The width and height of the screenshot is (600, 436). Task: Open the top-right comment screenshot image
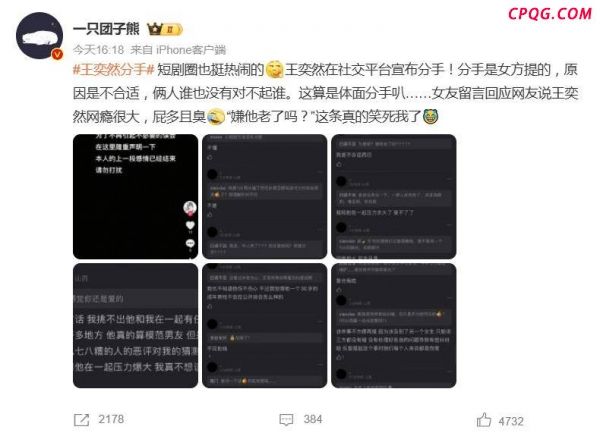click(x=394, y=197)
